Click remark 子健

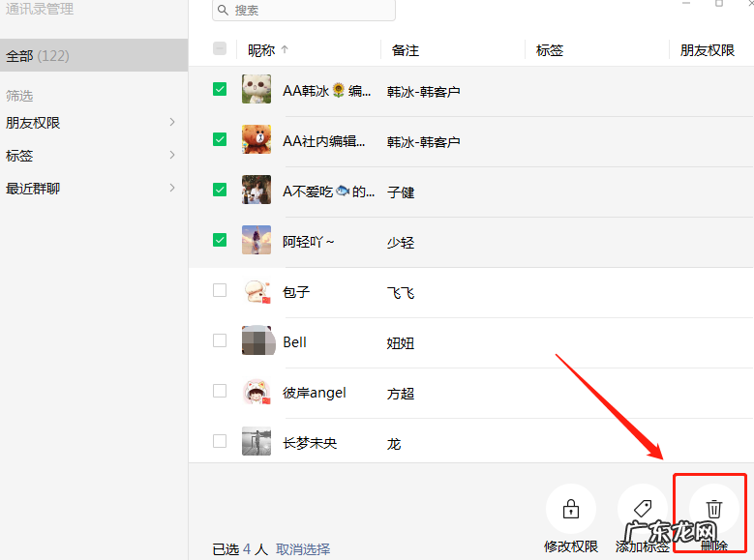(401, 192)
